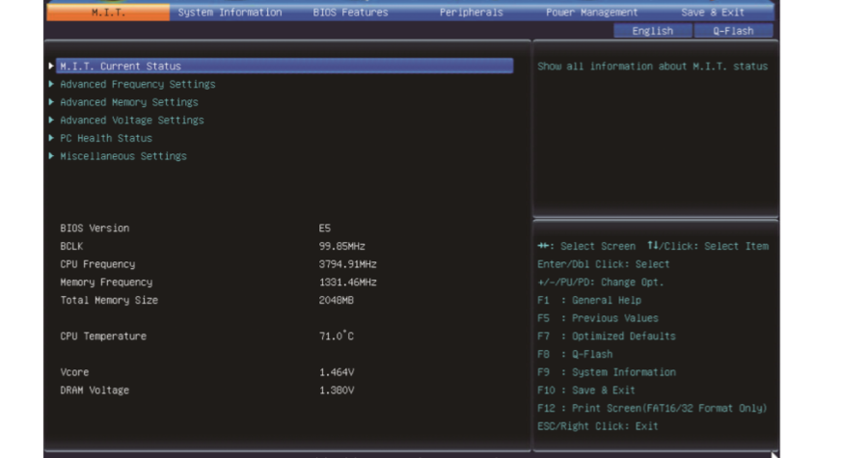This screenshot has width=868, height=458.
Task: Switch to the Save & Exit tab
Action: [712, 13]
